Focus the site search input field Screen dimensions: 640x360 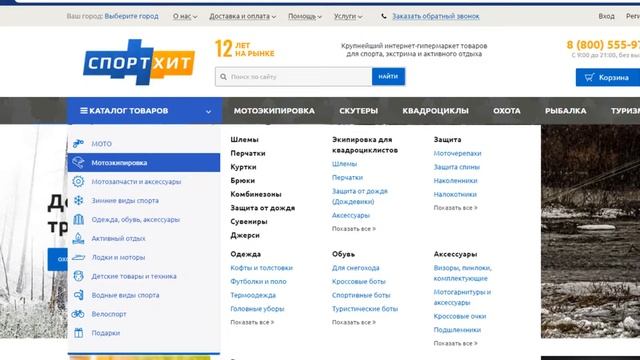(293, 77)
